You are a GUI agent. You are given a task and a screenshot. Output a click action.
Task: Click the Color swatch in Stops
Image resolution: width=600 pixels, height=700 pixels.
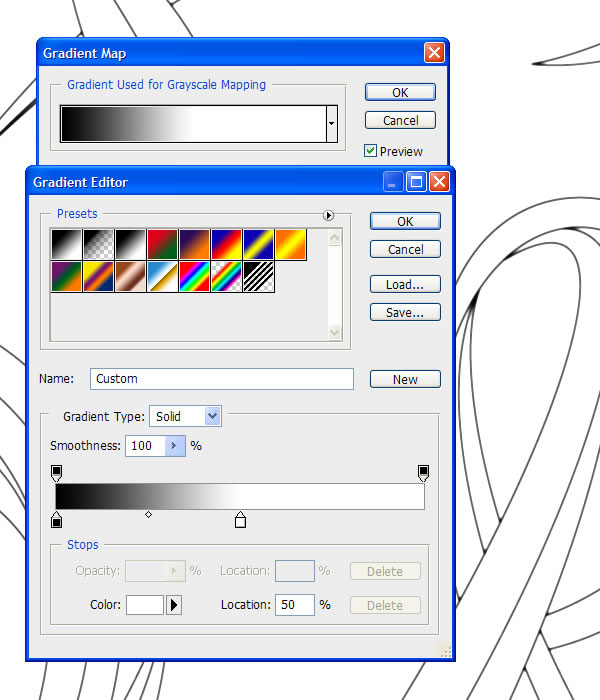(x=145, y=605)
